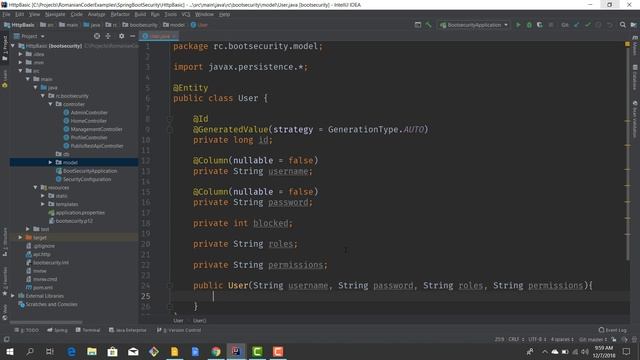
Task: Run BootsecurityApplication with the green play icon
Action: click(518, 25)
